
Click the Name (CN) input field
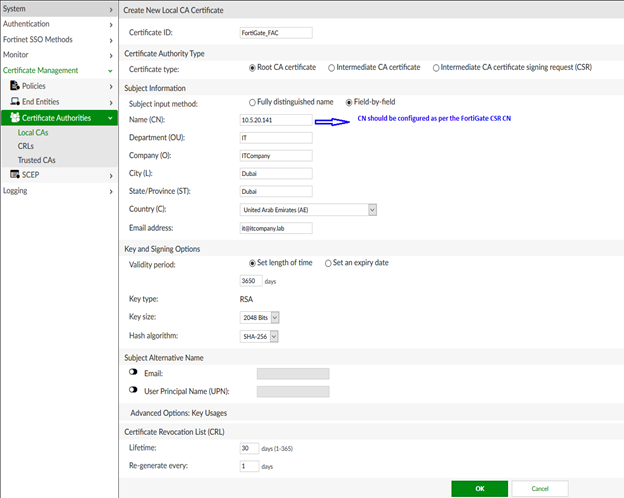point(276,120)
